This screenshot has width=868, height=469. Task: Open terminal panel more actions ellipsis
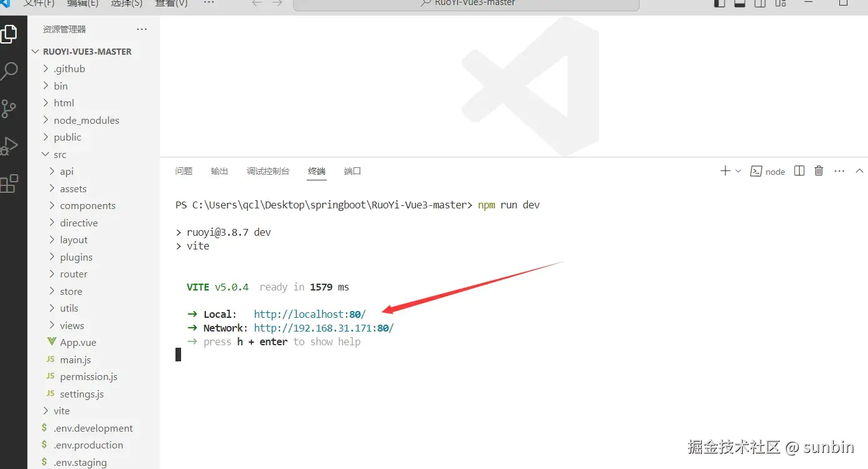pos(839,171)
